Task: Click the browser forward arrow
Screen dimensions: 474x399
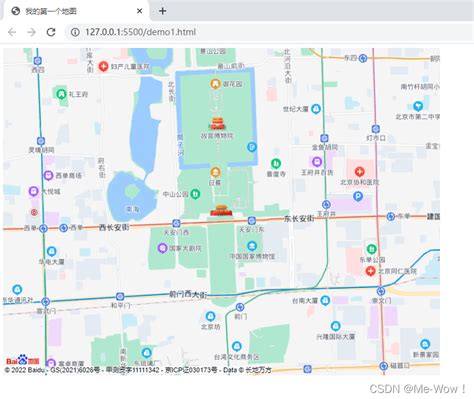Action: [32, 32]
